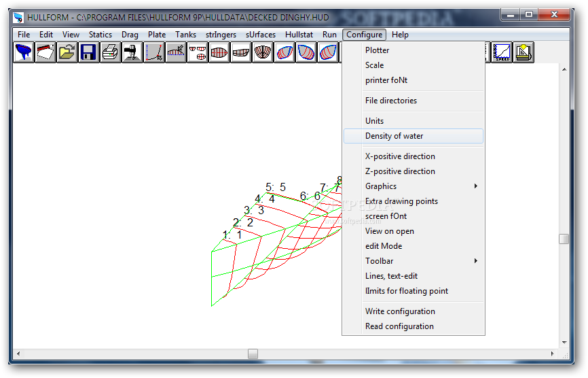Image resolution: width=588 pixels, height=378 pixels.
Task: Open the File menu
Action: click(x=24, y=35)
